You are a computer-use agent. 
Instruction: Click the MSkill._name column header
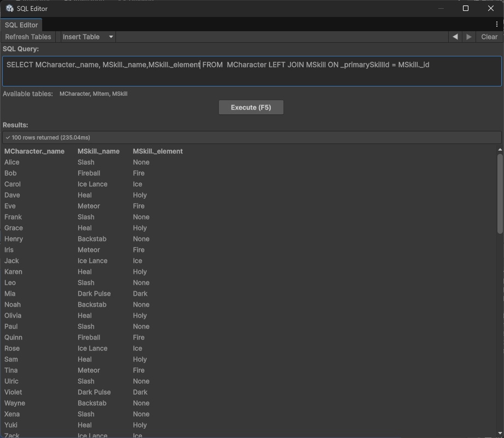(x=99, y=151)
